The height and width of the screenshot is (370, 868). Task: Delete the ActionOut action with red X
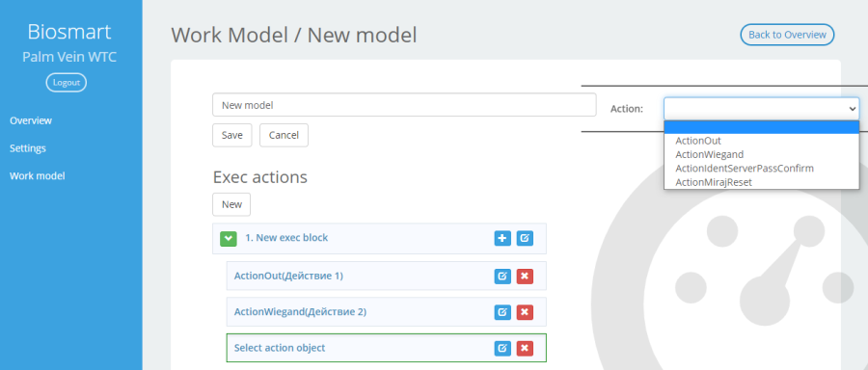point(525,276)
